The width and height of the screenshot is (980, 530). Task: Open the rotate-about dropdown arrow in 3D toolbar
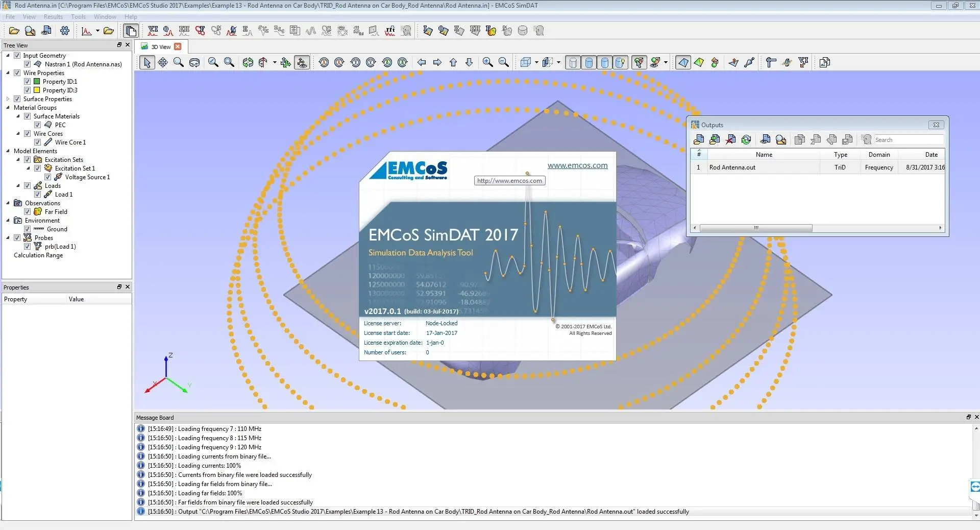(275, 62)
